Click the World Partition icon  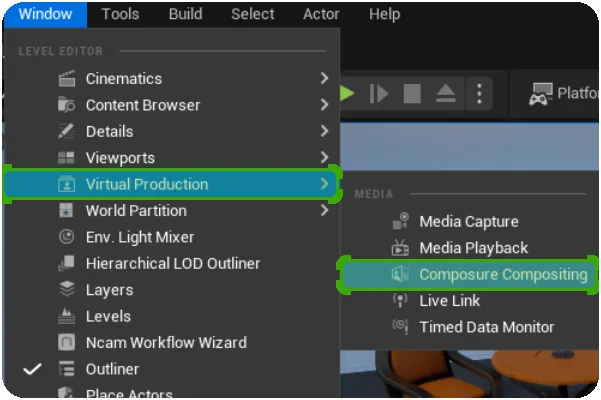(66, 210)
